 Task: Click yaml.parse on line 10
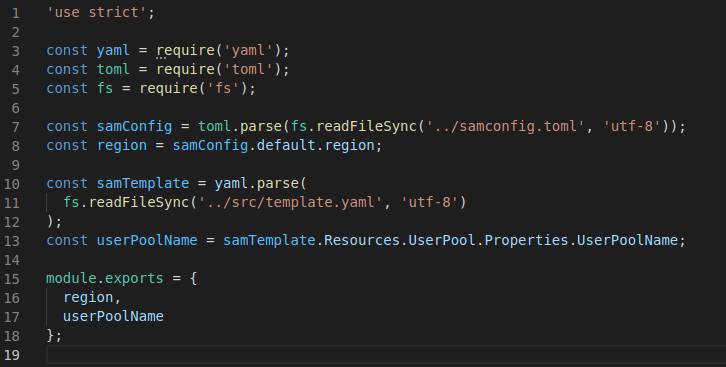pos(257,183)
